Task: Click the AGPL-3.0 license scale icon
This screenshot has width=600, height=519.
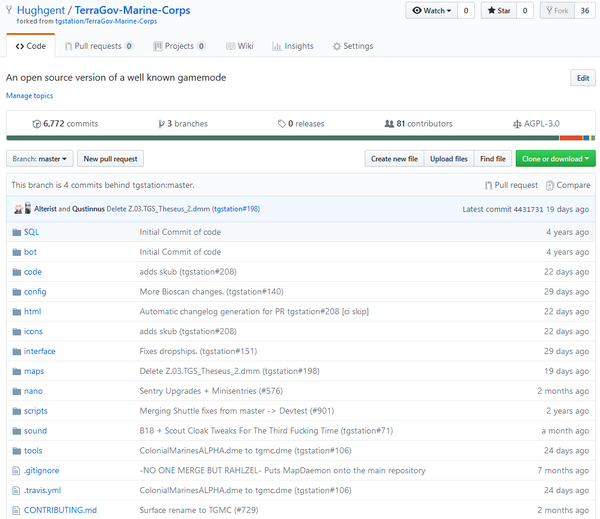Action: click(517, 124)
